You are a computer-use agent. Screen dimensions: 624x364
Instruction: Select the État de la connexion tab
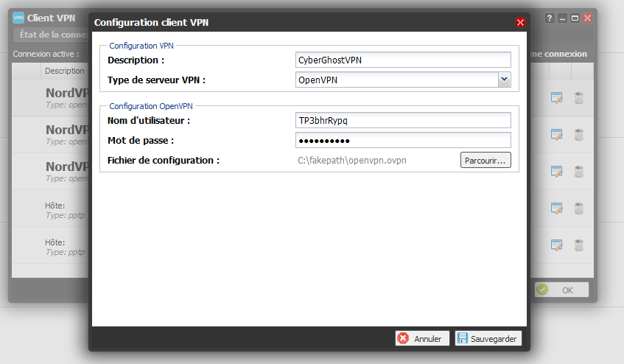[51, 35]
